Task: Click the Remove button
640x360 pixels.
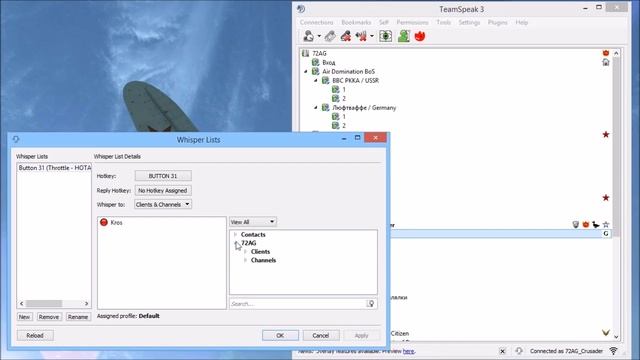Action: coord(49,317)
